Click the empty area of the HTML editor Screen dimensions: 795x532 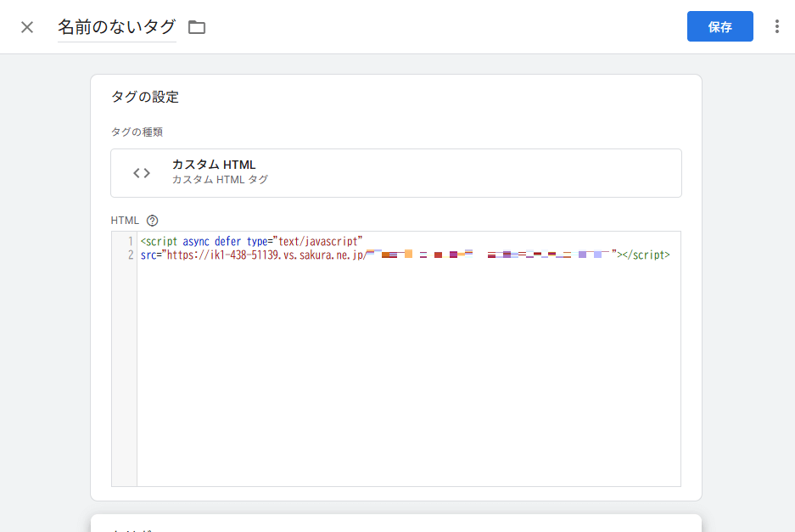pos(407,382)
